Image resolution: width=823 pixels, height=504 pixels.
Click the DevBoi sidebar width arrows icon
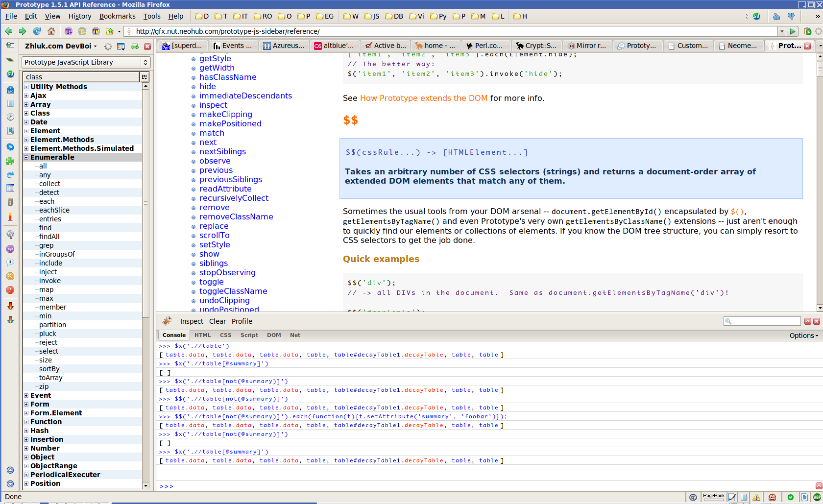134,47
